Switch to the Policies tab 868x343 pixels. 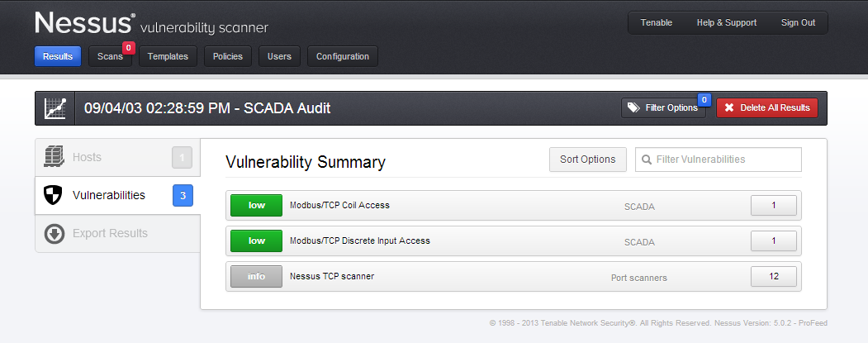[228, 56]
